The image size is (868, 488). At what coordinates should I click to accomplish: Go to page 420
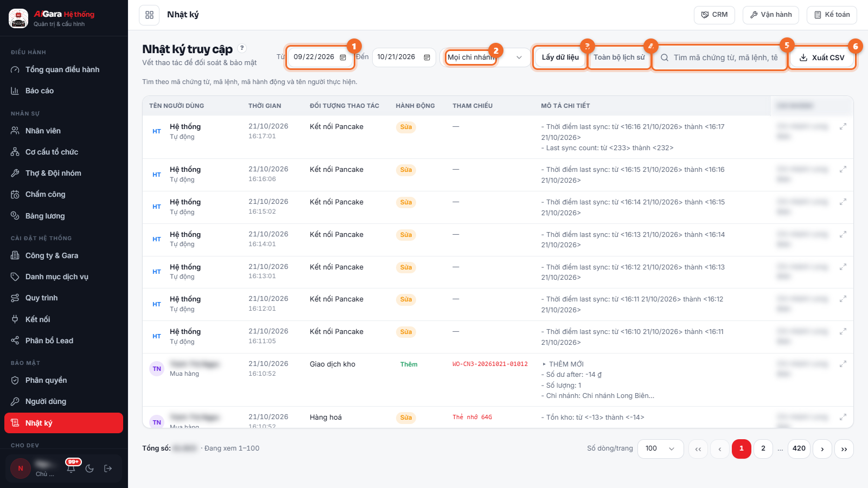pyautogui.click(x=799, y=449)
